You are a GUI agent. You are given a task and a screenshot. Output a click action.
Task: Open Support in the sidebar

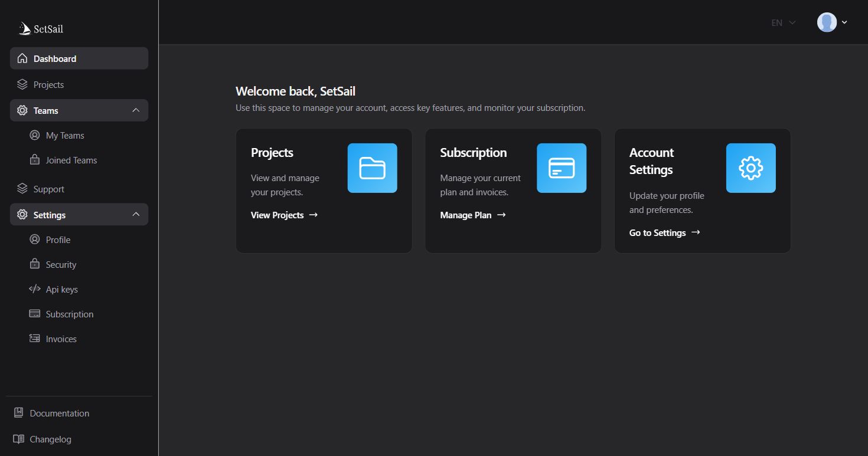(48, 189)
